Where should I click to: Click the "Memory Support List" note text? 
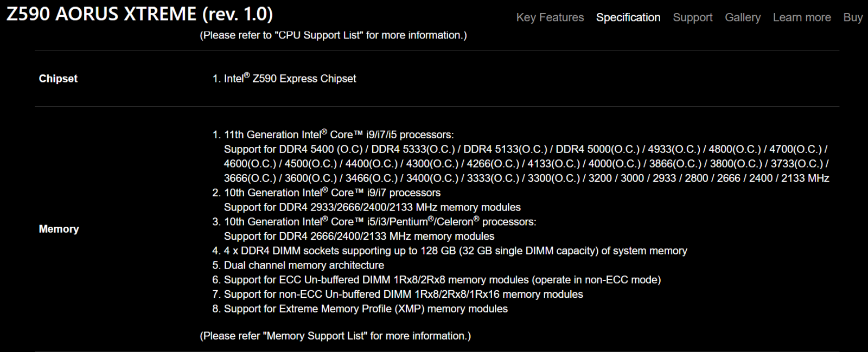coord(335,336)
